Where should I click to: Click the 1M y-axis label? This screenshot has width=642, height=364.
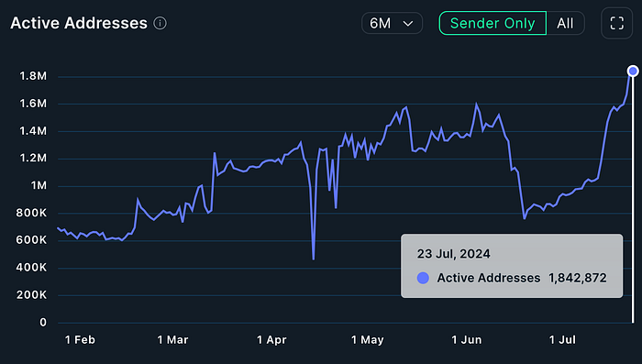click(x=39, y=186)
